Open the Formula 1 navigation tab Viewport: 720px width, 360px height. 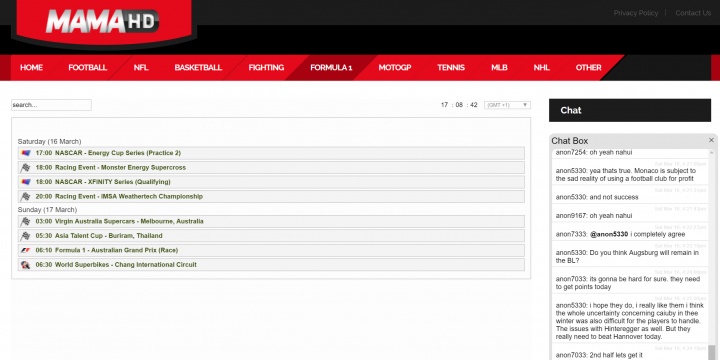331,68
